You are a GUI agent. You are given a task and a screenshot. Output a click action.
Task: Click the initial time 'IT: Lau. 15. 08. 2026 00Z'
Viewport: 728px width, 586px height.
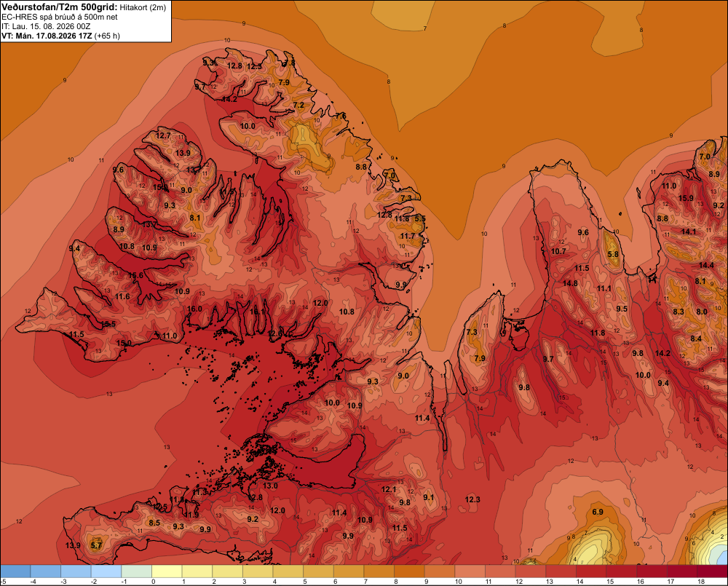[x=45, y=26]
